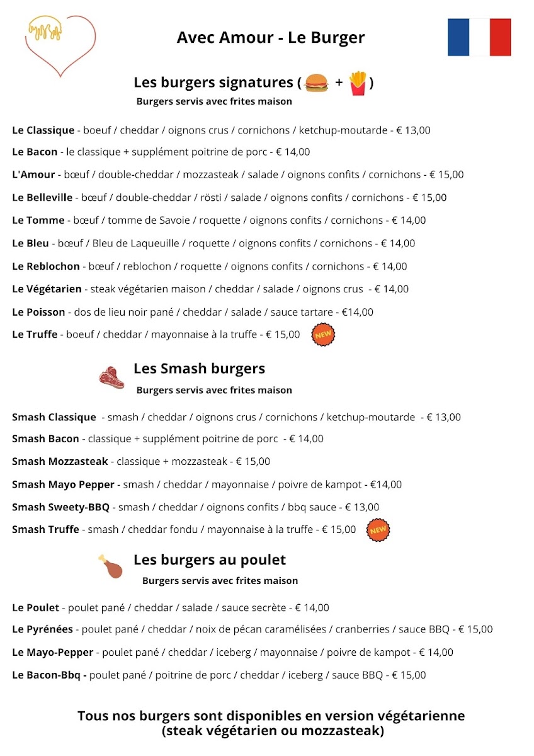This screenshot has height=756, width=534.
Task: Click the hamburger emoji in signatures heading
Action: click(316, 83)
